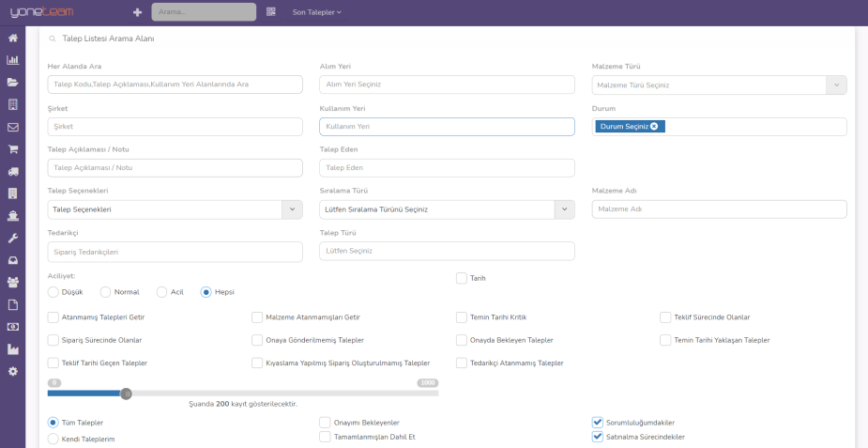
Task: Open the Son Talepler menu
Action: 316,12
